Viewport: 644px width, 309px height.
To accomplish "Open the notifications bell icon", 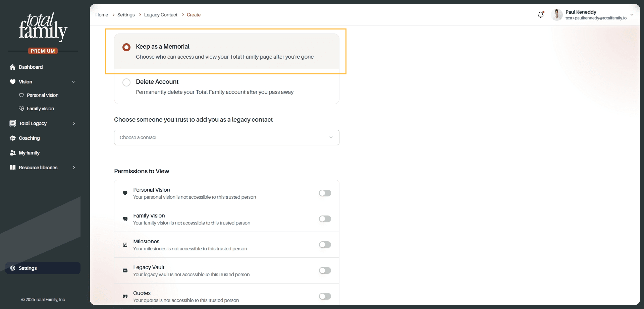I will pos(541,15).
